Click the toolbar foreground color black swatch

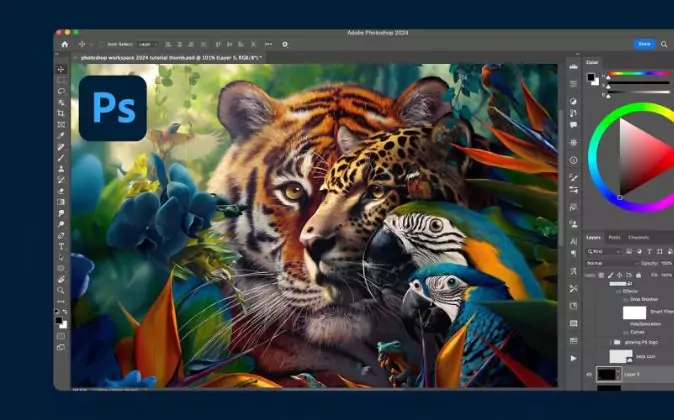[59, 321]
